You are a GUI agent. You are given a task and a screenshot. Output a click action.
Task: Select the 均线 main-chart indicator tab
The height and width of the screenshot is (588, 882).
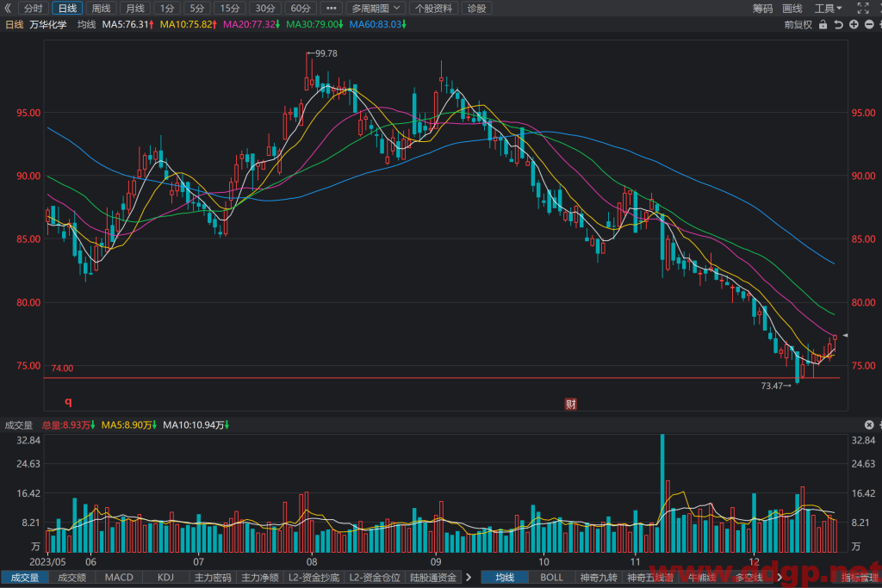point(505,578)
